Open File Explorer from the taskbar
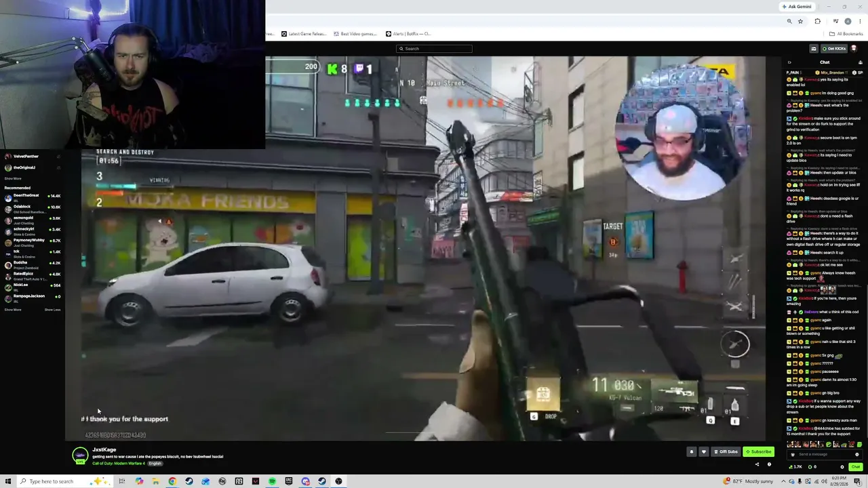The image size is (868, 488). [156, 481]
